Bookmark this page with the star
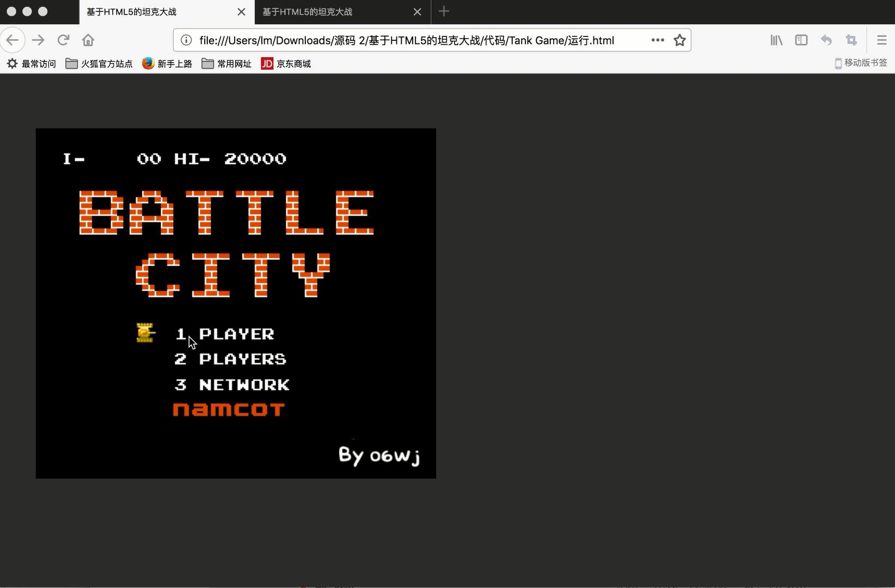 tap(679, 40)
